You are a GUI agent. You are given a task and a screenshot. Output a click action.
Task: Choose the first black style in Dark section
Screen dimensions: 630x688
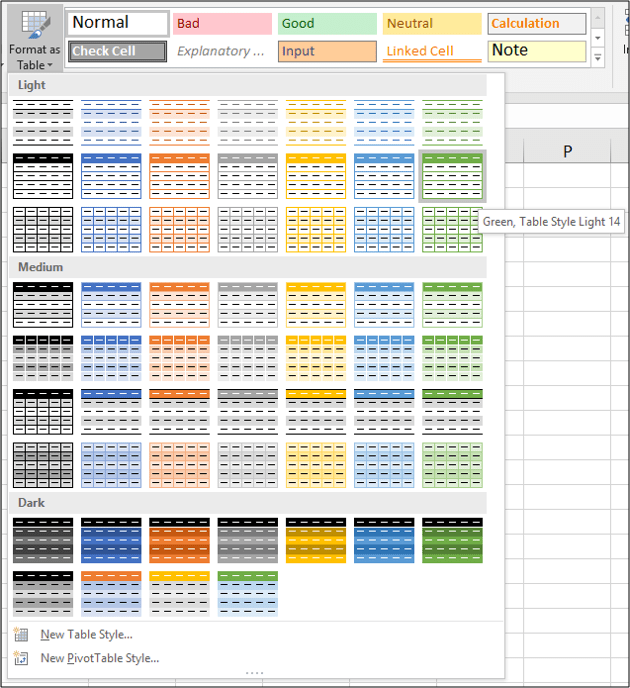(x=43, y=540)
